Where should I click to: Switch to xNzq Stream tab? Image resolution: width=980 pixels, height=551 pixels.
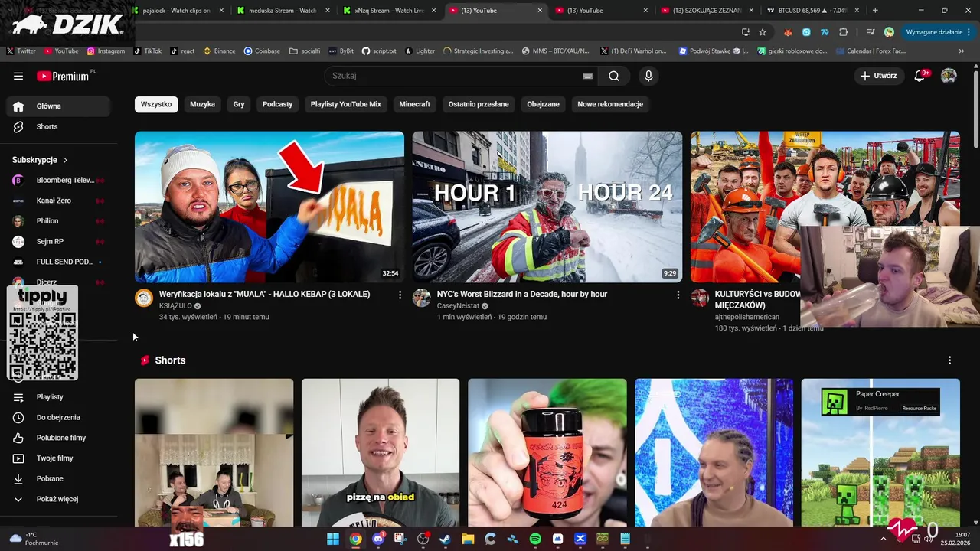point(388,11)
